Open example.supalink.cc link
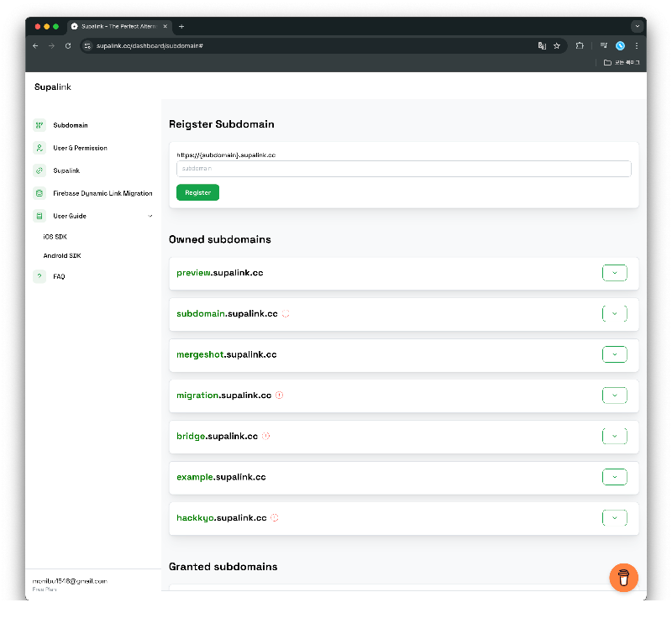This screenshot has width=672, height=634. 221,477
